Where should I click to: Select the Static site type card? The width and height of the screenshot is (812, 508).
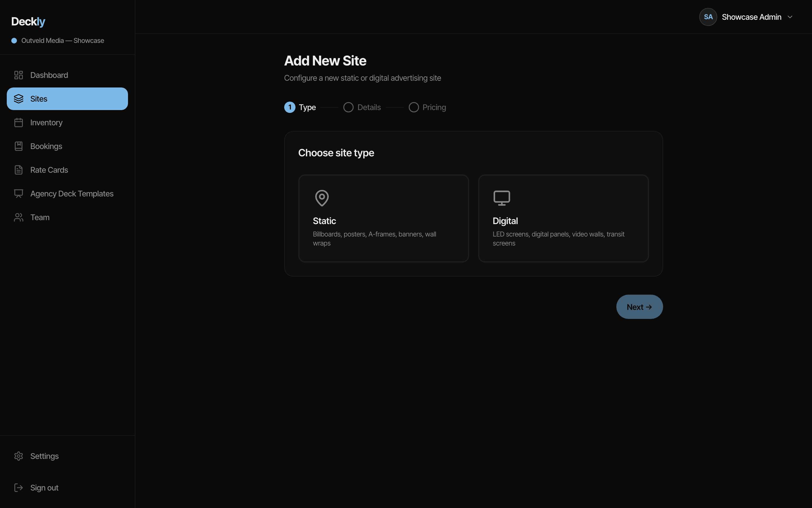point(383,218)
